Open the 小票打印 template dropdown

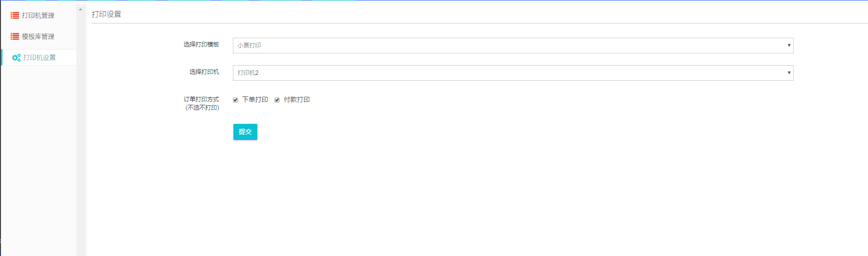click(509, 46)
